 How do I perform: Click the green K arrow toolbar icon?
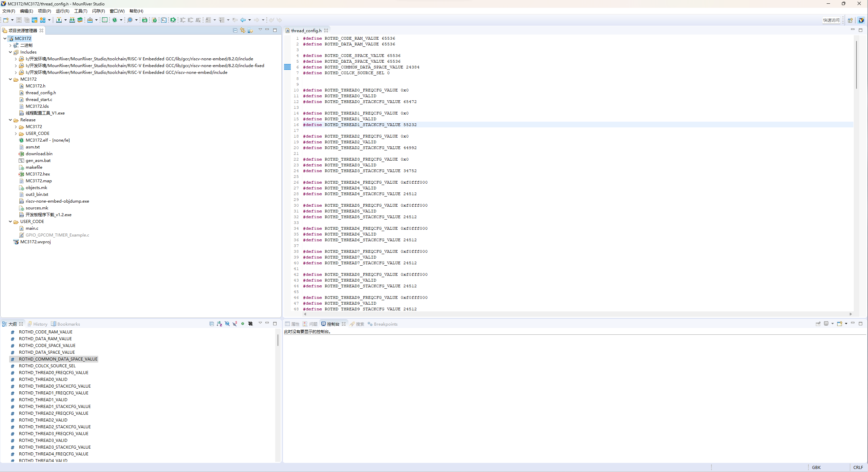173,20
